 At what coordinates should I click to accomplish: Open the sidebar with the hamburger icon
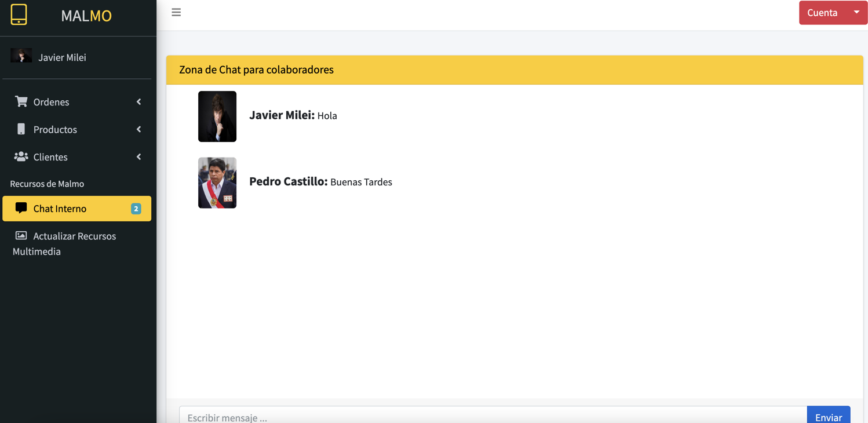pos(176,12)
